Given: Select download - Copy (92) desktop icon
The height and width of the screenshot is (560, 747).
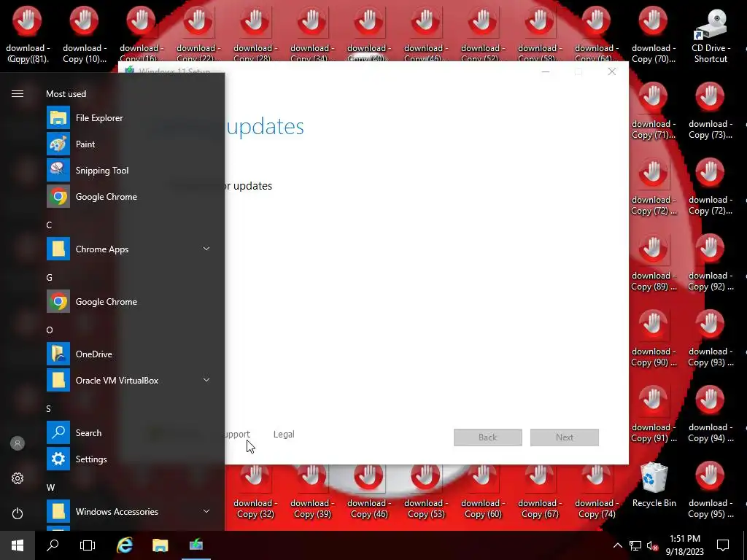Looking at the screenshot, I should (x=711, y=262).
